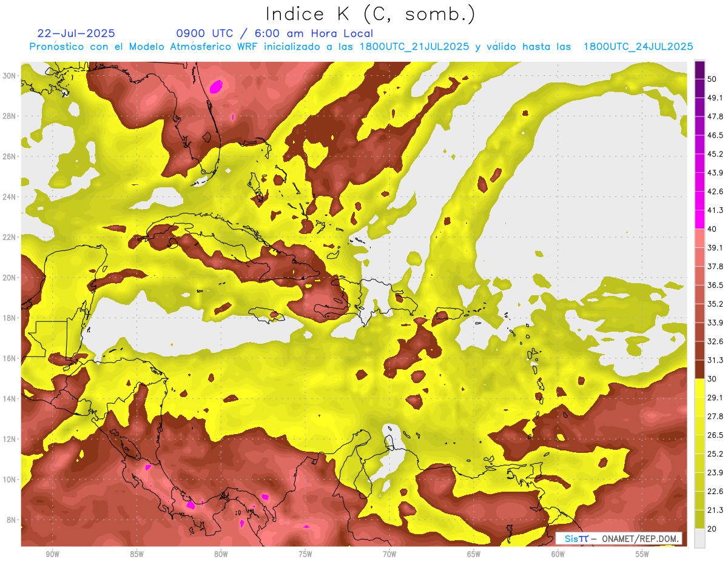Click the '24N' latitude axis label

pos(10,197)
